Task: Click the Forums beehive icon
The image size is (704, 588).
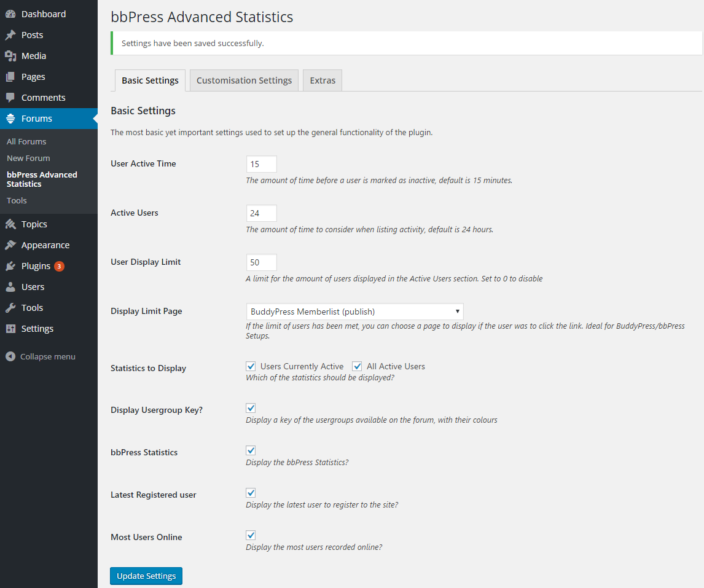Action: (x=10, y=119)
